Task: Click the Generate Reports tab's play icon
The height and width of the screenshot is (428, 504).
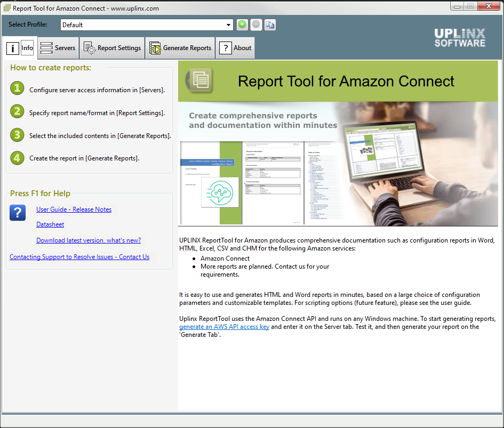Action: [x=155, y=48]
